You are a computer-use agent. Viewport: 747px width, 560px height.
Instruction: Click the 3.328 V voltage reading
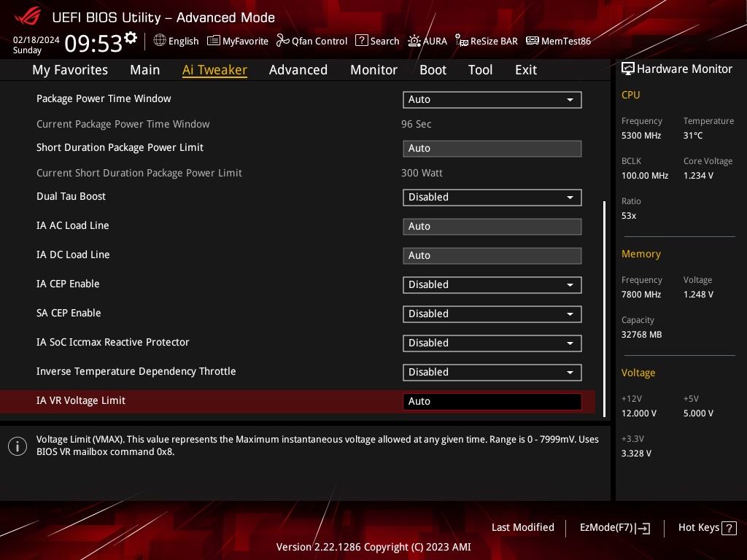[636, 454]
